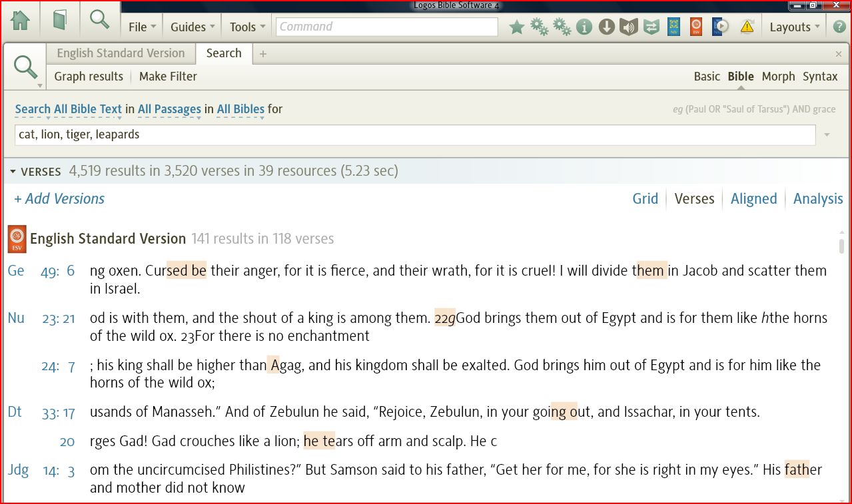
Task: Click 'English Standard Version' results heading
Action: (x=108, y=238)
